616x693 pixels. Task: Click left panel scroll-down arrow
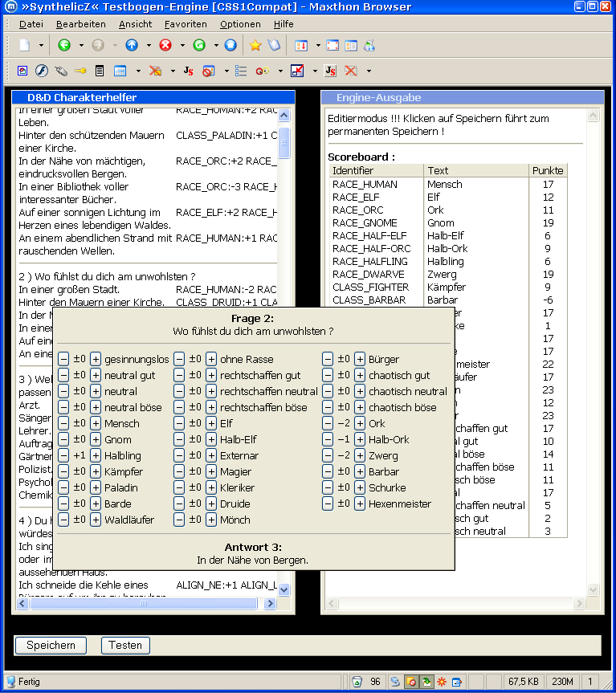pos(284,589)
